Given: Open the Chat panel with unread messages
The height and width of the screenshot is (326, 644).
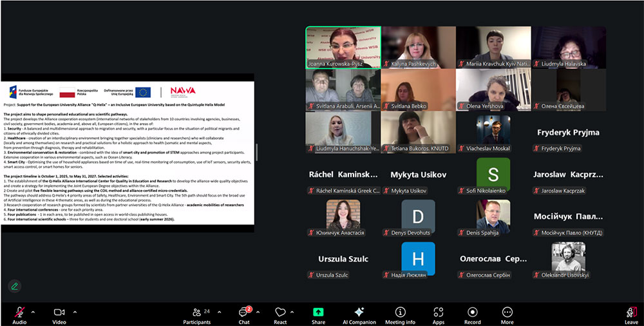Looking at the screenshot, I should pyautogui.click(x=244, y=313).
